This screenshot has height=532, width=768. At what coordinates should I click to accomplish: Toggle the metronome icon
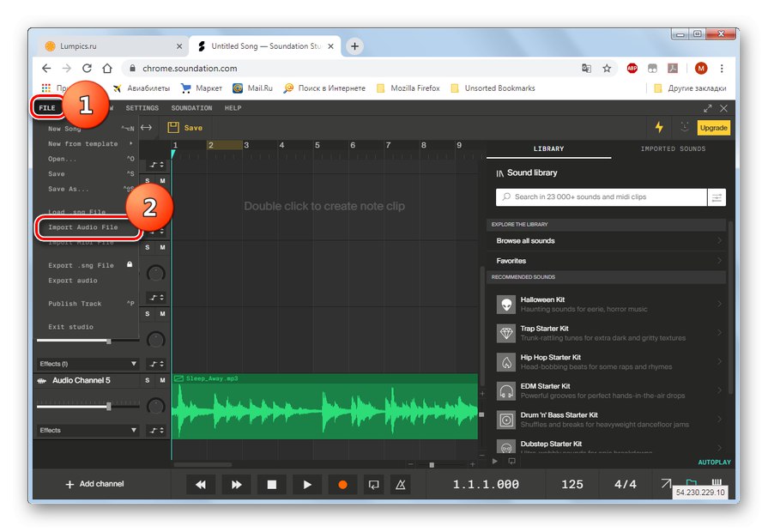click(x=401, y=485)
